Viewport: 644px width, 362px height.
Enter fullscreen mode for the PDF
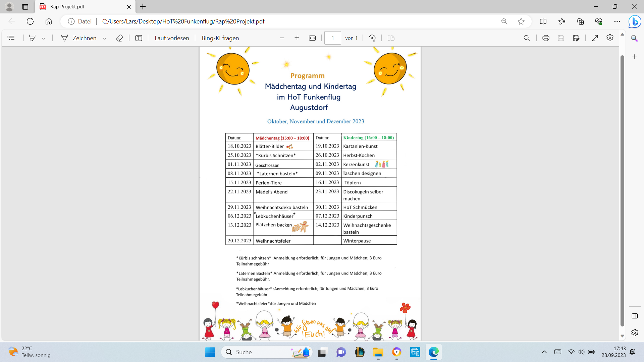click(x=595, y=38)
